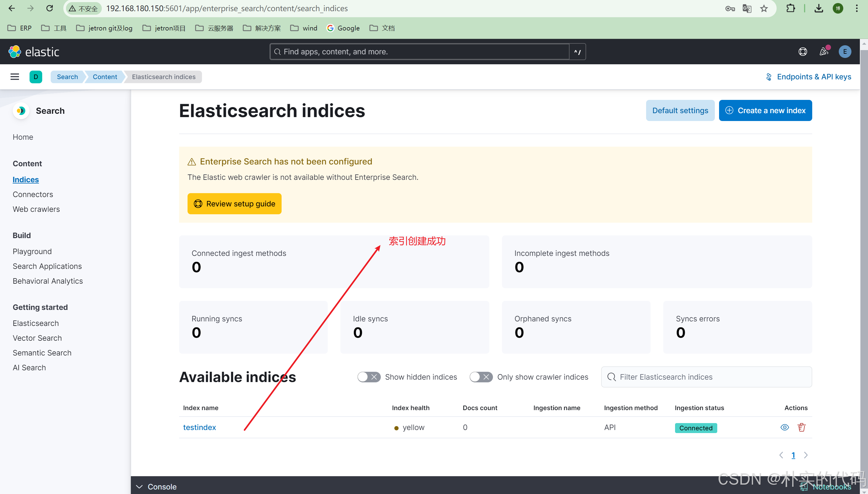This screenshot has height=494, width=868.
Task: Click the Content breadcrumb
Action: click(105, 77)
